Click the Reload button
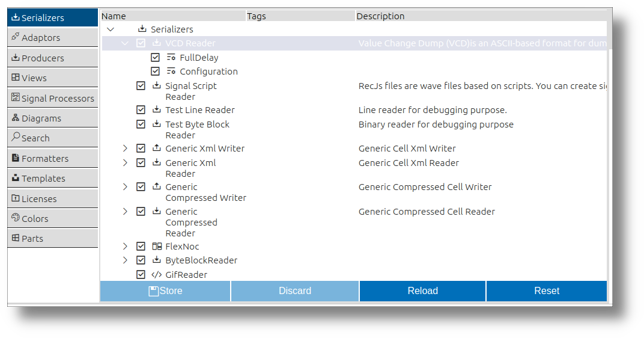 click(423, 291)
